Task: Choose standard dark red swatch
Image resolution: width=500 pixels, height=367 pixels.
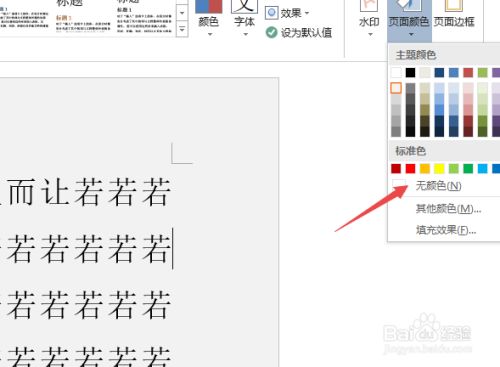Action: tap(396, 169)
